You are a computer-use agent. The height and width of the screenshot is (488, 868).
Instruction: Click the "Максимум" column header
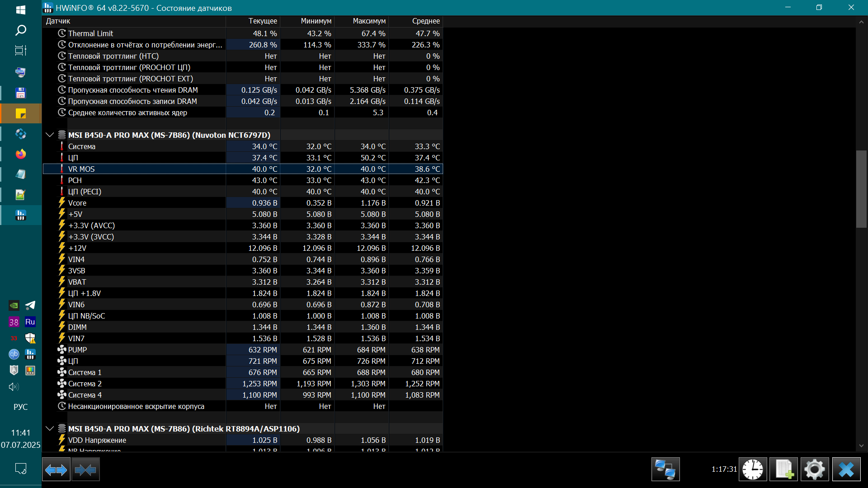(x=369, y=21)
